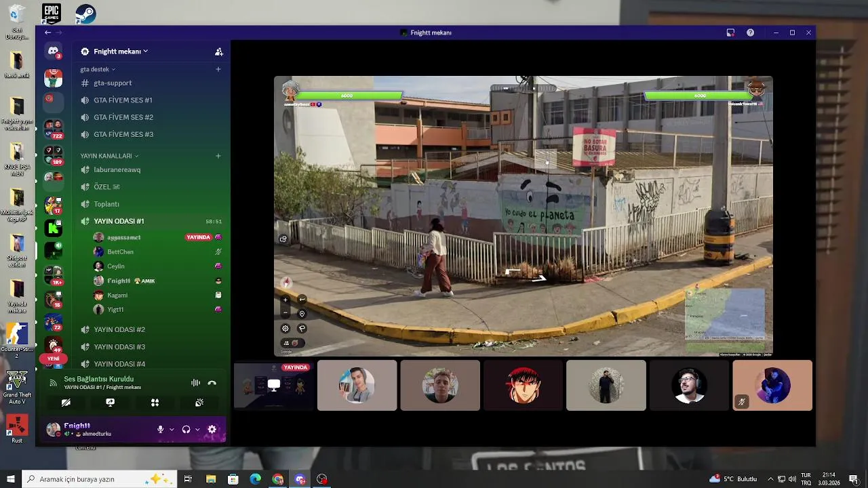The width and height of the screenshot is (868, 488).
Task: Jump to new mentions via YENİ pill
Action: (x=54, y=359)
